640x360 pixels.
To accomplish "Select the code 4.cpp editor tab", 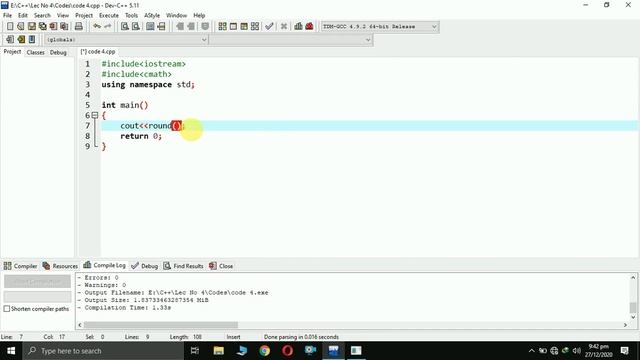I will [x=98, y=52].
